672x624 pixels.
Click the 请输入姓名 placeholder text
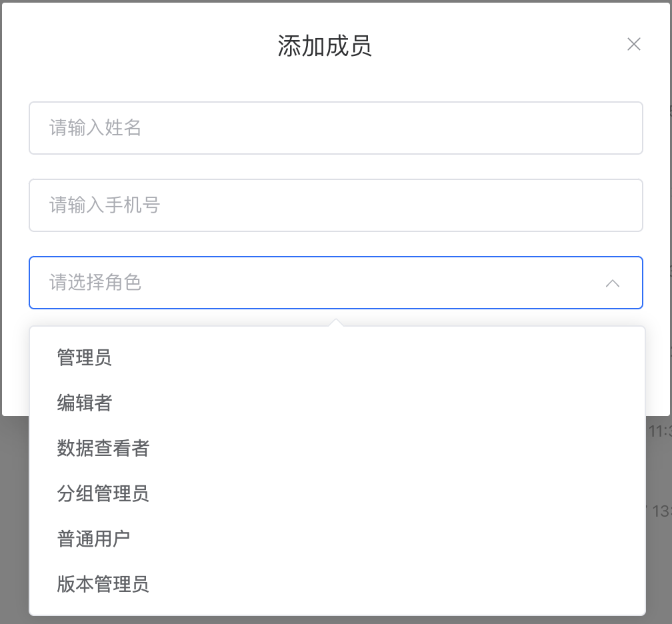pos(95,128)
